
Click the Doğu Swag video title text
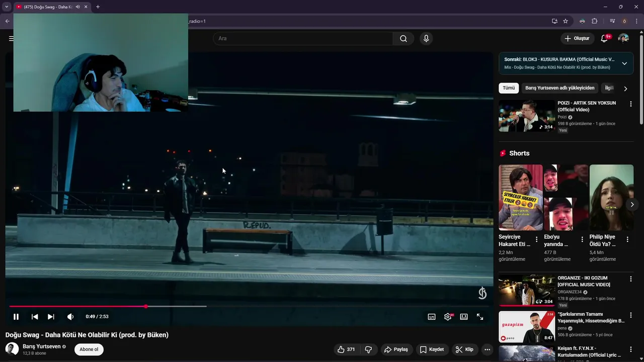tap(87, 335)
